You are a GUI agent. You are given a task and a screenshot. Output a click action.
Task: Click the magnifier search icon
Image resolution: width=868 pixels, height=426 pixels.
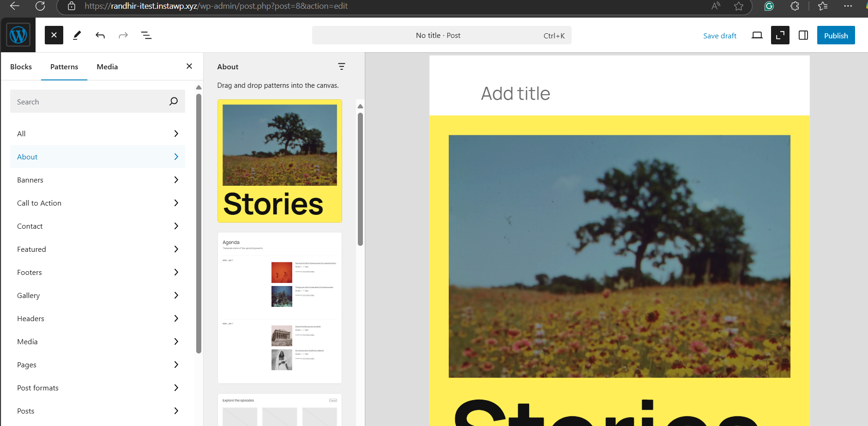pos(174,101)
